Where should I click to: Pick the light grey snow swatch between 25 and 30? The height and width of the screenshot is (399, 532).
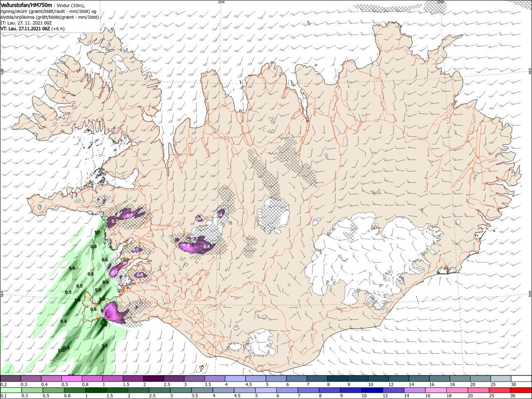(500, 378)
